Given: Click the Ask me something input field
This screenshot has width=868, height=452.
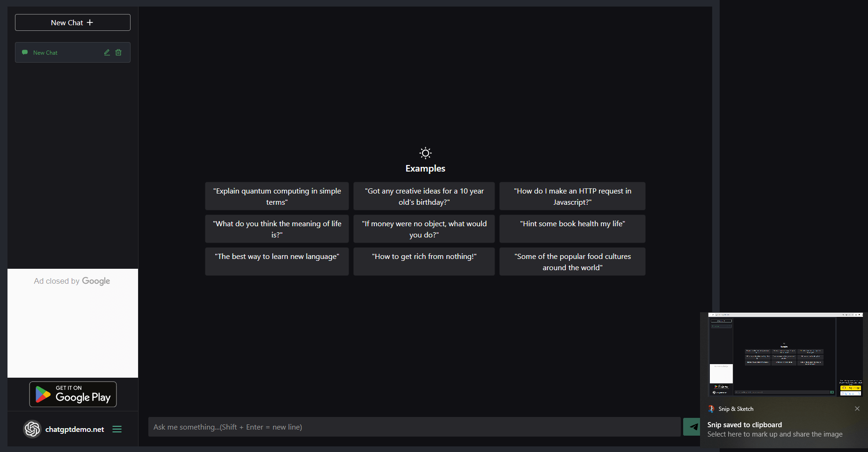Looking at the screenshot, I should point(414,427).
